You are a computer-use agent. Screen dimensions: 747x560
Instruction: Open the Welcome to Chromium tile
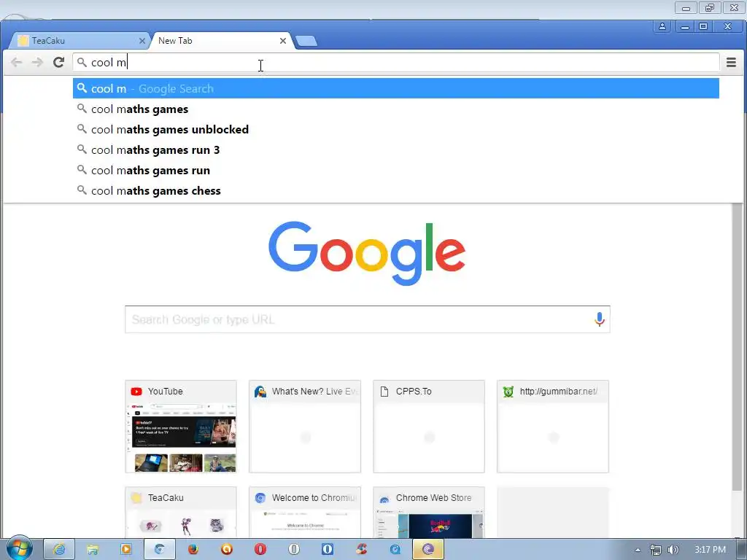[x=305, y=513]
